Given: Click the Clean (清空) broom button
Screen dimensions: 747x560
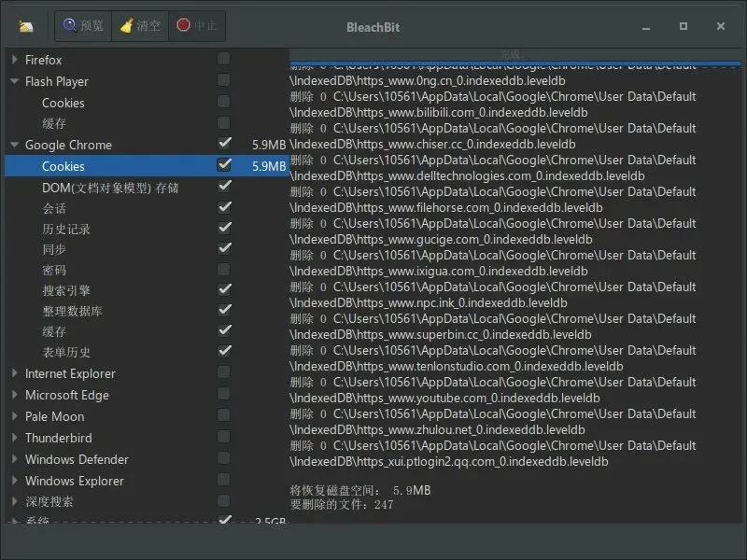Looking at the screenshot, I should [x=140, y=26].
